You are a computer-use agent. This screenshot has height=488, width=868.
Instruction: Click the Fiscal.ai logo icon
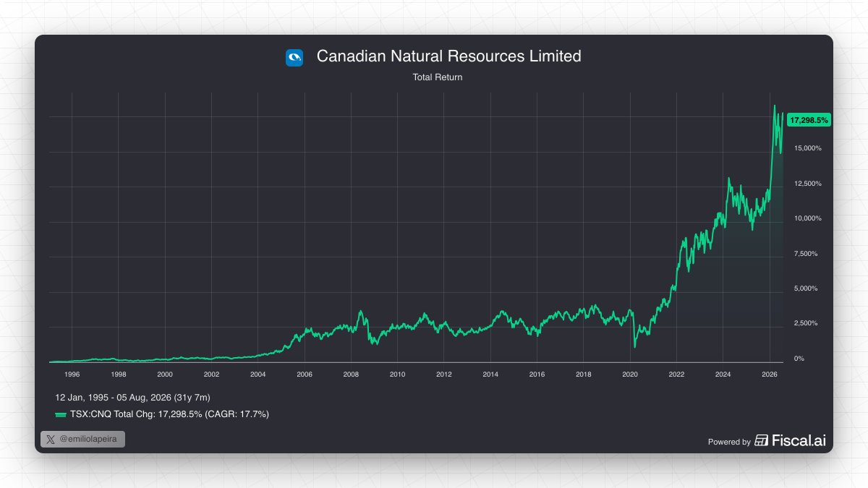point(761,440)
